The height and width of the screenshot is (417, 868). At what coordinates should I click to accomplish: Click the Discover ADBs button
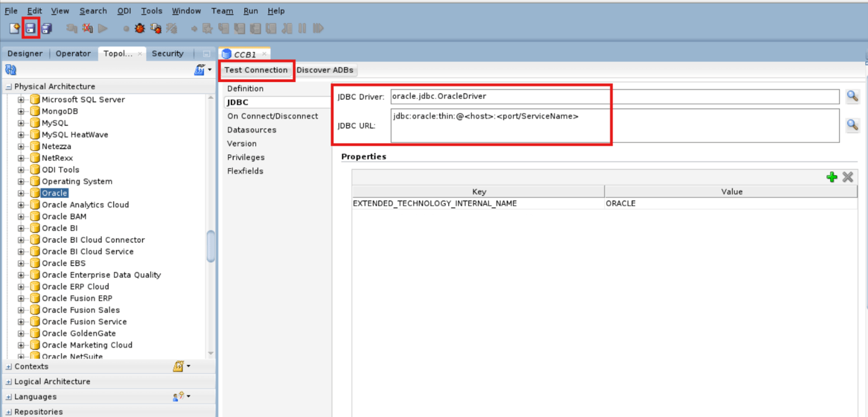(x=325, y=70)
